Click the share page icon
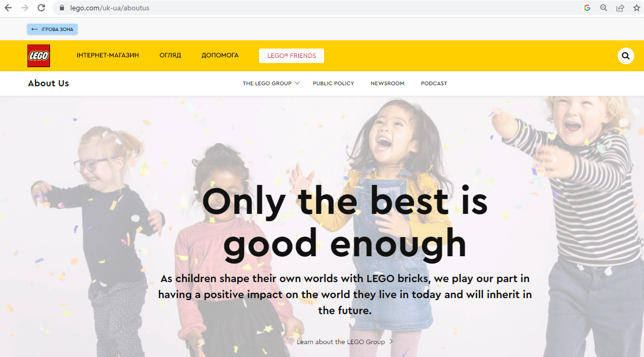 coord(620,8)
